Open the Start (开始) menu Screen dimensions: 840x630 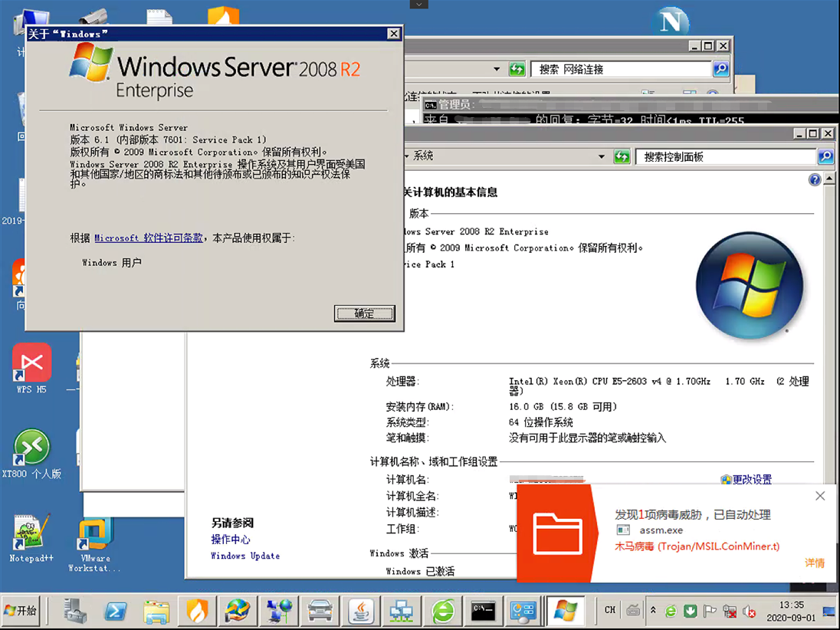point(21,611)
